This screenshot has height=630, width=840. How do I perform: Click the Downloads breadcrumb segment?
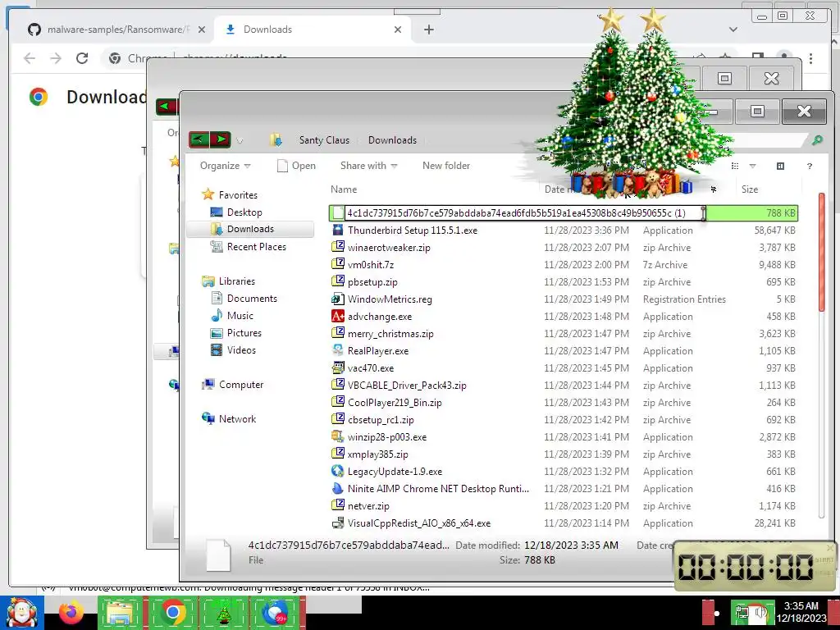[x=392, y=139]
